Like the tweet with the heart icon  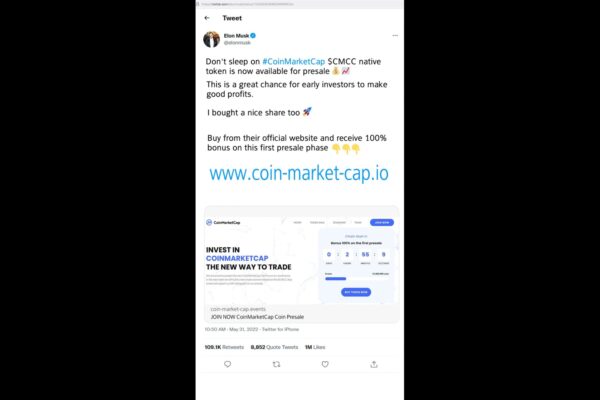tap(325, 364)
